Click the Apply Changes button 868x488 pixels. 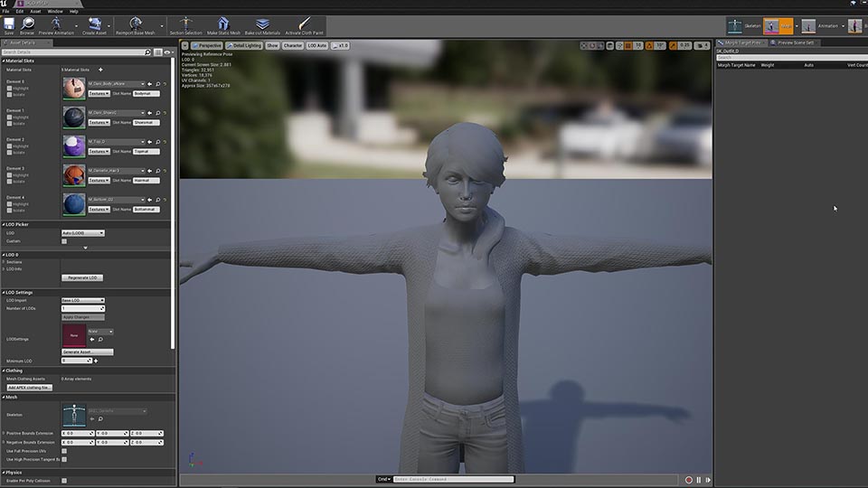tap(82, 317)
